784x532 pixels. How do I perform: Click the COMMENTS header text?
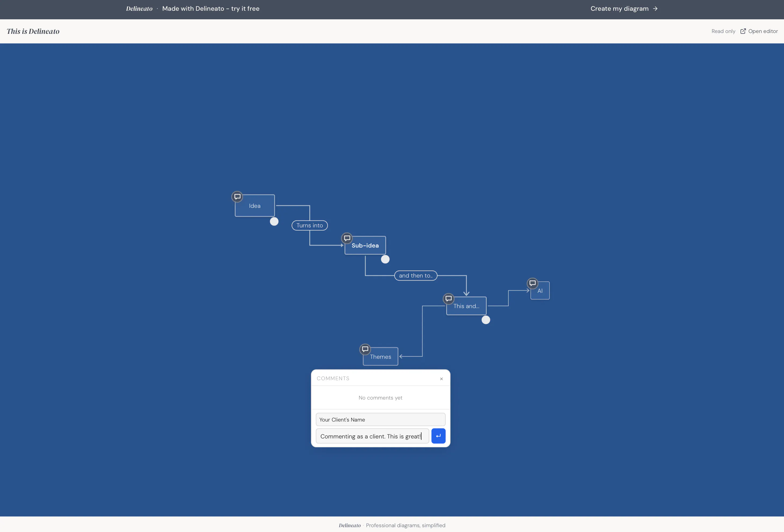[x=333, y=378]
